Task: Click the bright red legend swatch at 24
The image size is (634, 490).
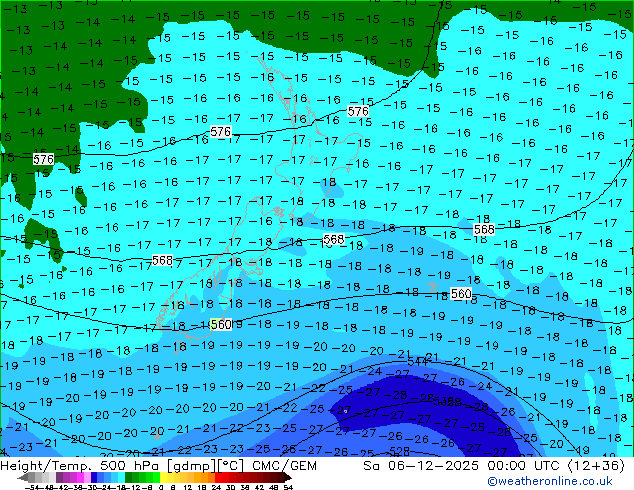Action: click(x=218, y=477)
